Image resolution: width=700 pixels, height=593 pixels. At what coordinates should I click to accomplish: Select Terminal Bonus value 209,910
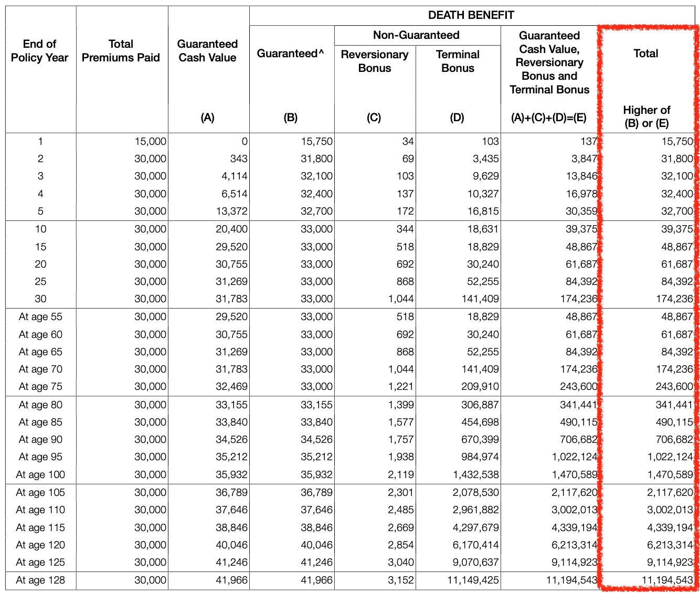click(x=480, y=387)
